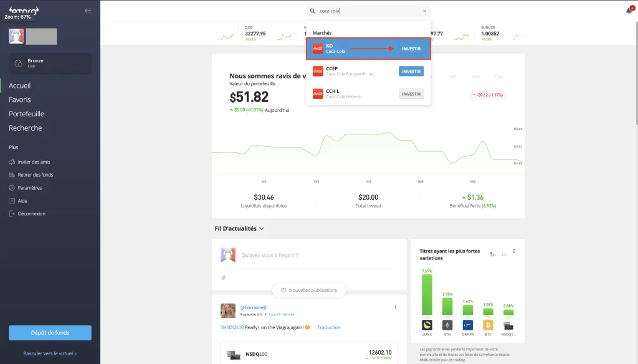
Task: Click the Déconnexion logout icon
Action: point(12,213)
